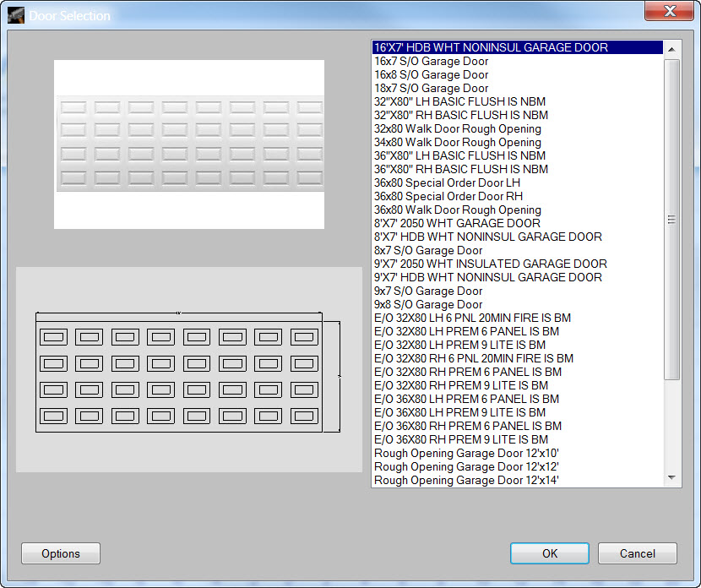Select 9'X7' 2050 WHT INSULATED GARAGE DOOR
This screenshot has height=588, width=701.
[x=518, y=264]
